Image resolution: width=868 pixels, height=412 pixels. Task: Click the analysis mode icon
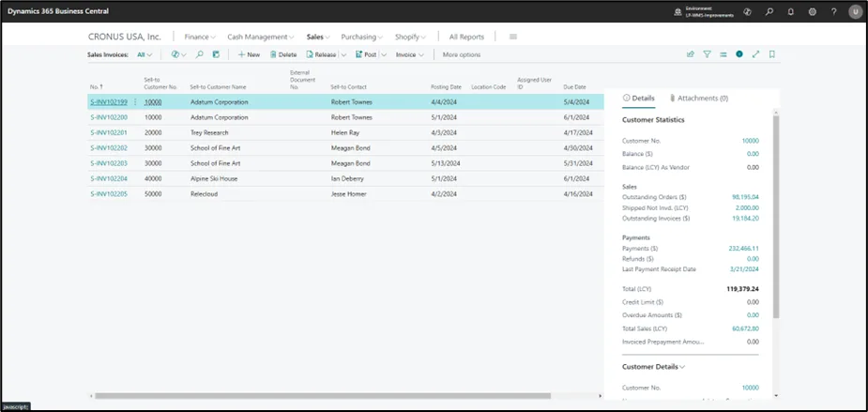tap(216, 54)
